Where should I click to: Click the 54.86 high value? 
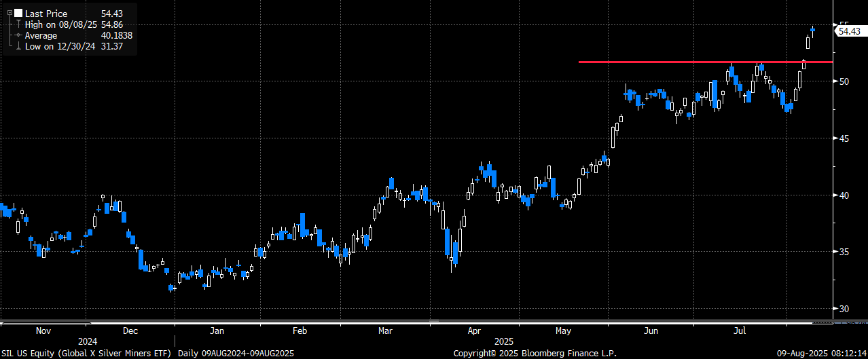(x=111, y=24)
